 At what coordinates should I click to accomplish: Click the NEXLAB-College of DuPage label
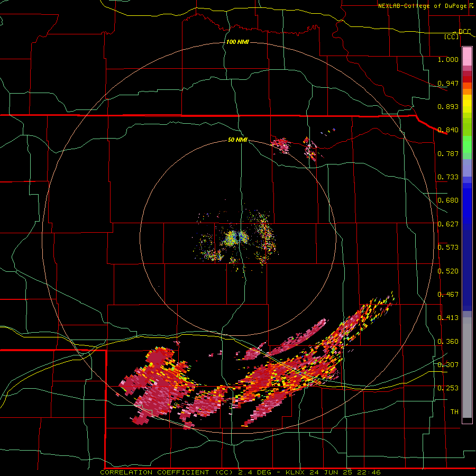point(422,6)
